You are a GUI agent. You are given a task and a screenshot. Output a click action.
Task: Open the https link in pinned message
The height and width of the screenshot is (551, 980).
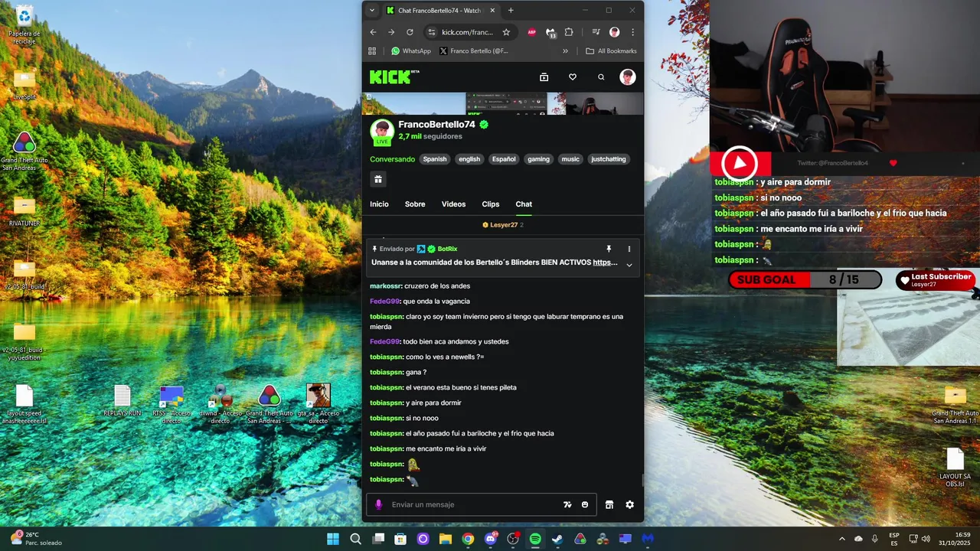605,262
